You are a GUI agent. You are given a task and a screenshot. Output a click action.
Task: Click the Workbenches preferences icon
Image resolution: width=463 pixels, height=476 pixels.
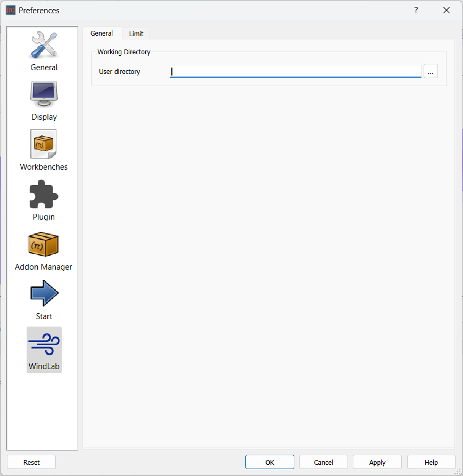click(44, 151)
